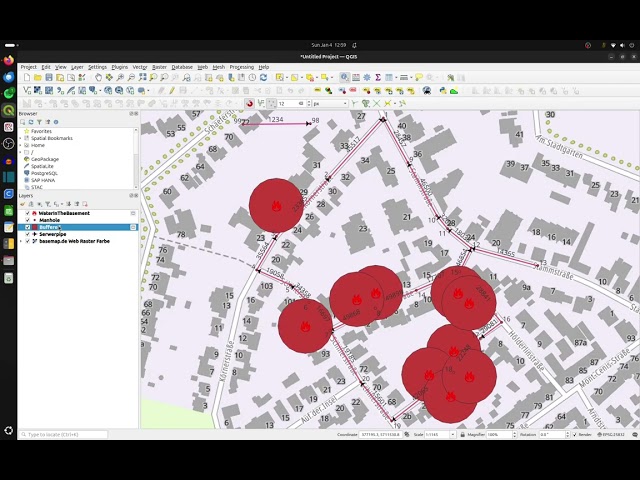Open layer styling panel in Layers toolbar

point(22,204)
